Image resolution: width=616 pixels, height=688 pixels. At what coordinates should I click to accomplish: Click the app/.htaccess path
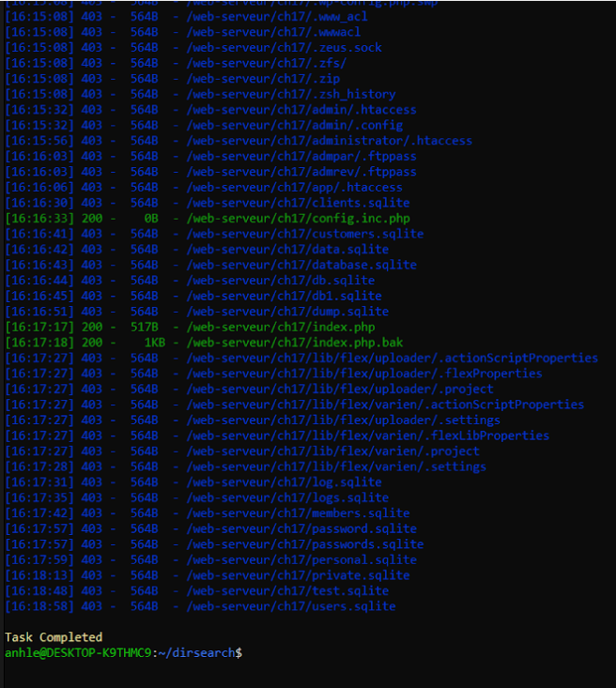(x=295, y=188)
